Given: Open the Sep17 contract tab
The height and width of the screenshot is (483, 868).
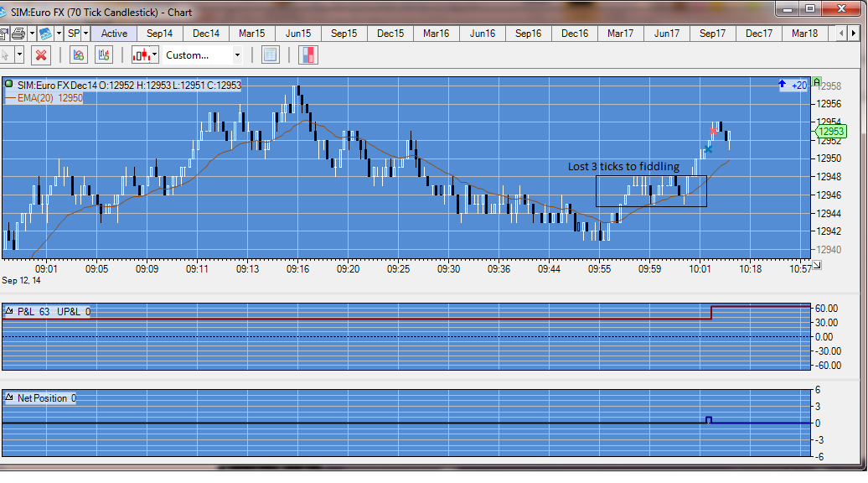Looking at the screenshot, I should click(x=712, y=34).
